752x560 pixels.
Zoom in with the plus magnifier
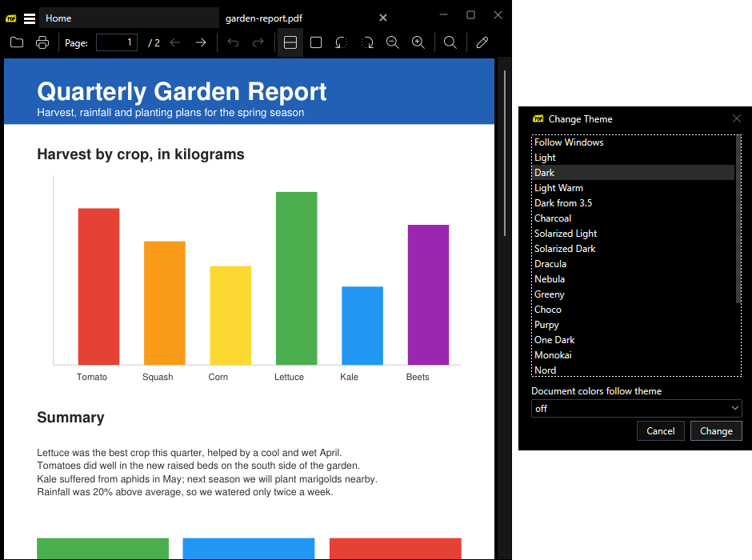418,42
